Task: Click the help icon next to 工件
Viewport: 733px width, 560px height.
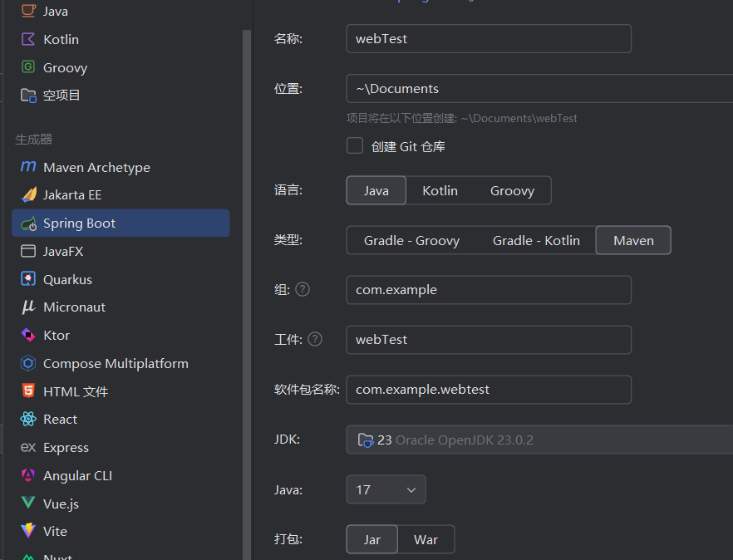Action: [x=315, y=339]
